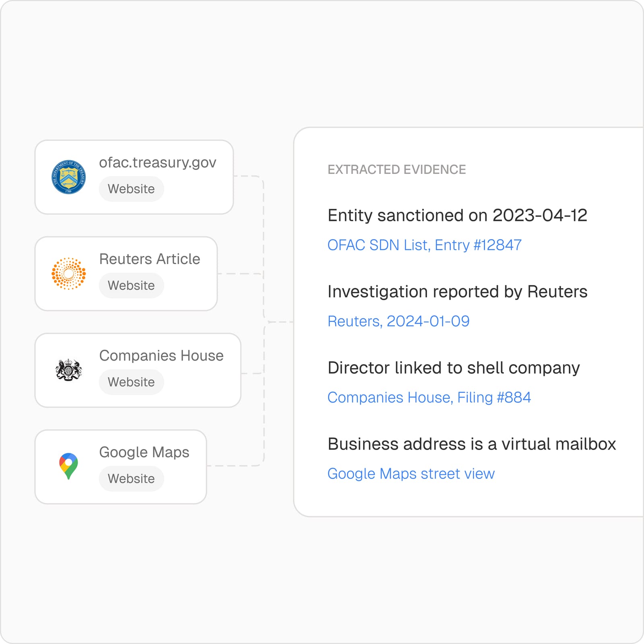Click the Companies House royal crest icon

(x=68, y=370)
